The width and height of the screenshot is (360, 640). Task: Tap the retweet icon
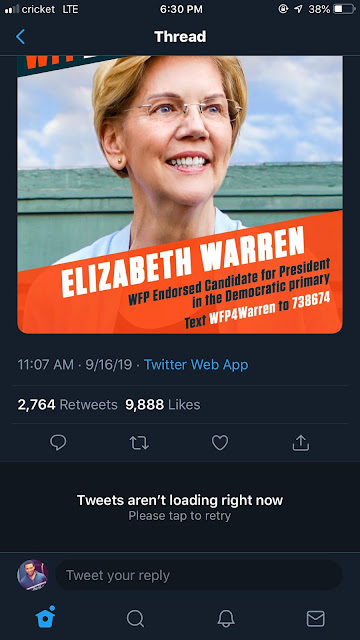[139, 443]
